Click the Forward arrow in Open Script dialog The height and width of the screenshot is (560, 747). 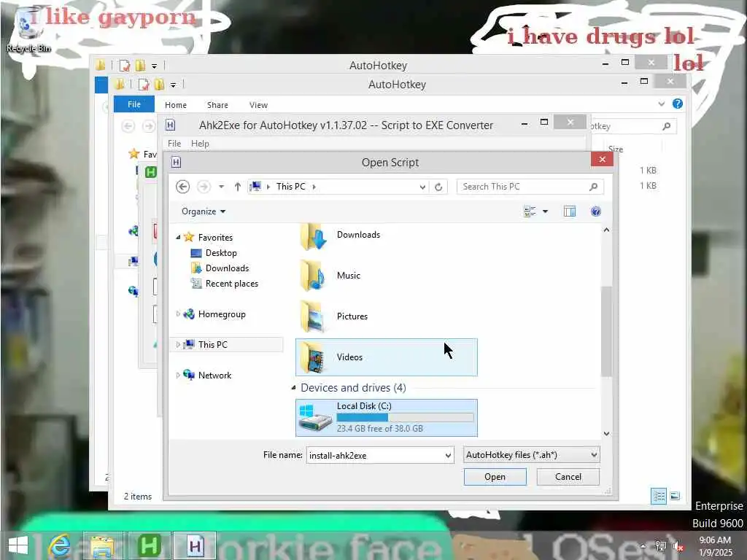[x=204, y=187]
